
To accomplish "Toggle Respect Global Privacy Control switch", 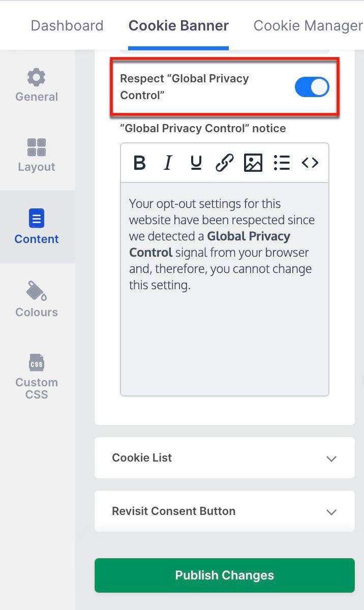I will pos(312,87).
